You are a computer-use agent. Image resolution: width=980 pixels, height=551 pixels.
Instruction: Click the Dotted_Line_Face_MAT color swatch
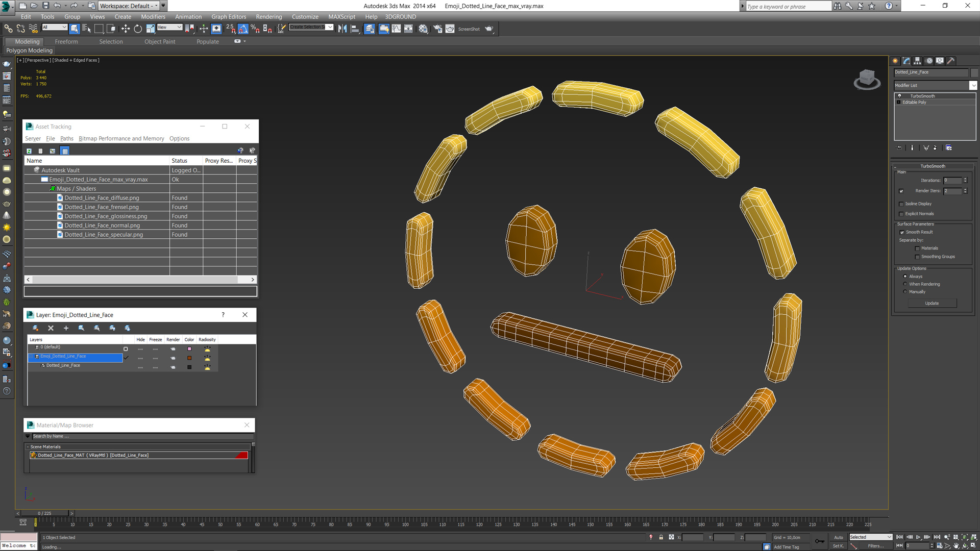pos(243,456)
